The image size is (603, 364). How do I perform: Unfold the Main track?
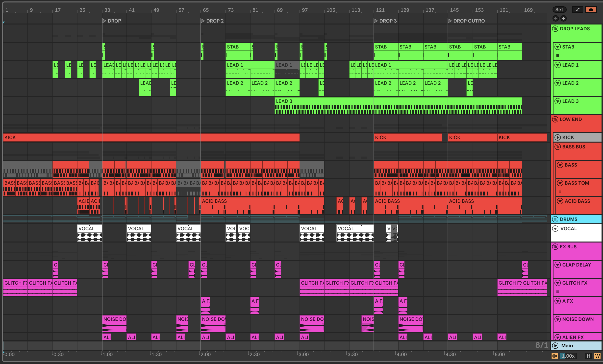(555, 346)
